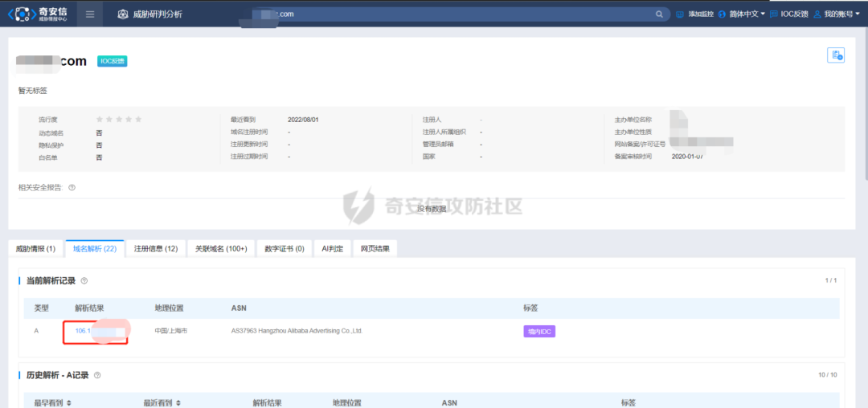Select the 域名解析 (22) tab
Screen dimensions: 868x408
point(95,249)
